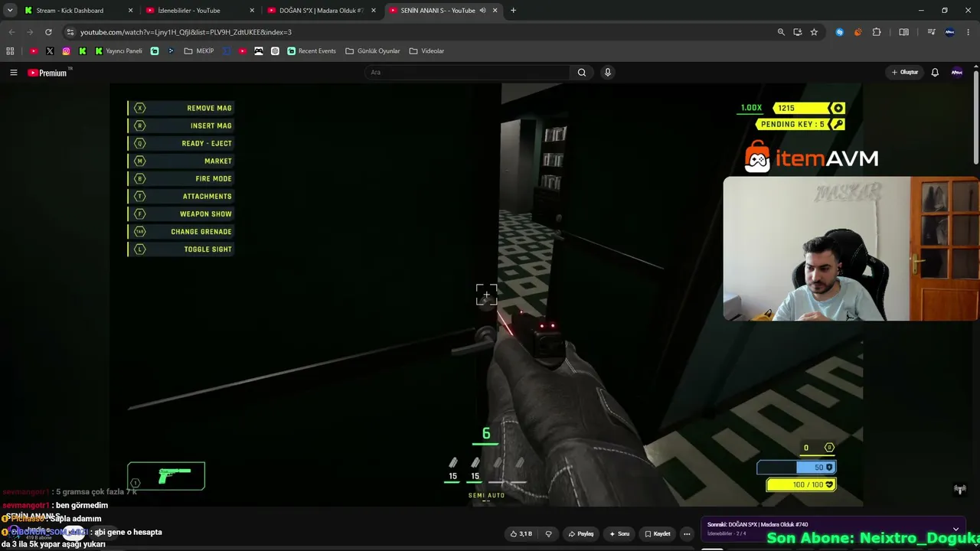
Task: Open Chrome media controls
Action: pyautogui.click(x=931, y=32)
